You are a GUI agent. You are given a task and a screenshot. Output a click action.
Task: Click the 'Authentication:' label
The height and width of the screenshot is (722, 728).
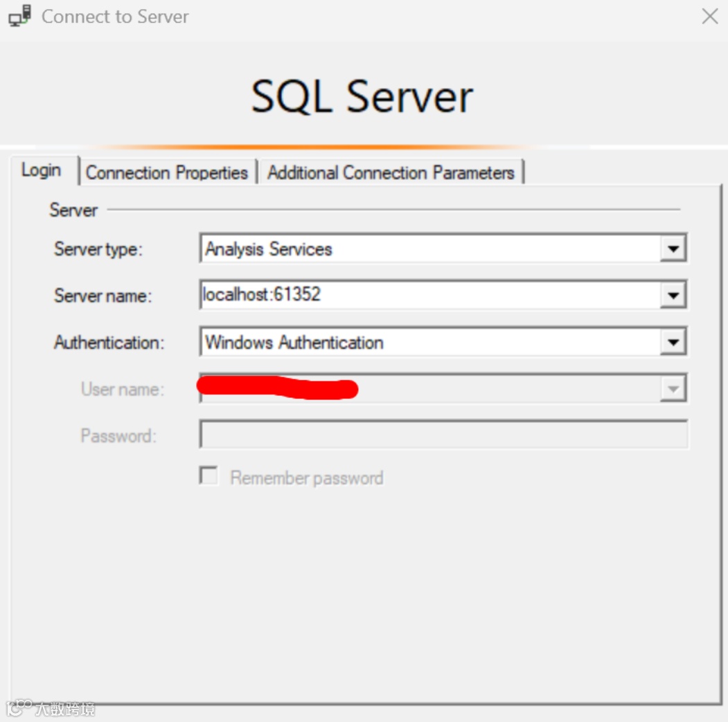[x=109, y=343]
